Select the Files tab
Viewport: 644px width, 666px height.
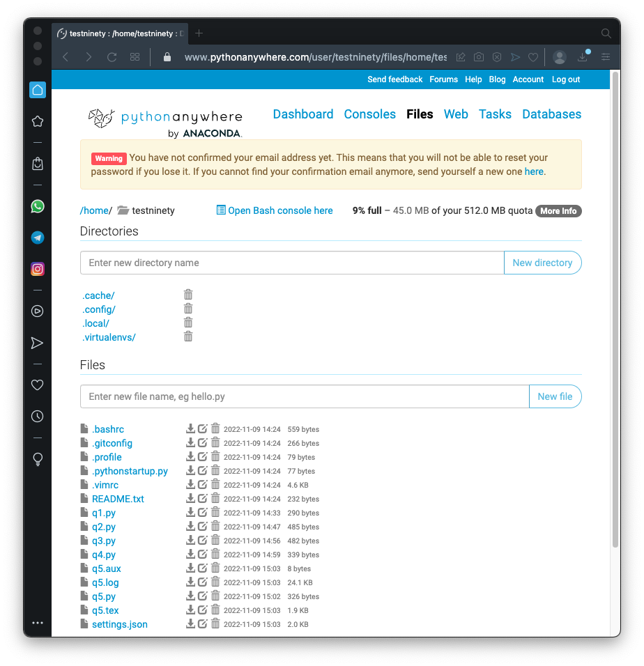pos(420,114)
